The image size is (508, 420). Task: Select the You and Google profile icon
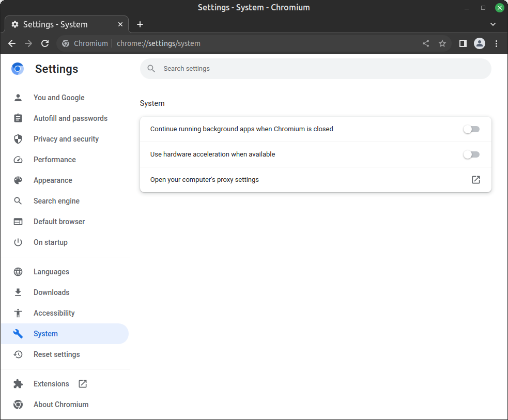point(18,98)
